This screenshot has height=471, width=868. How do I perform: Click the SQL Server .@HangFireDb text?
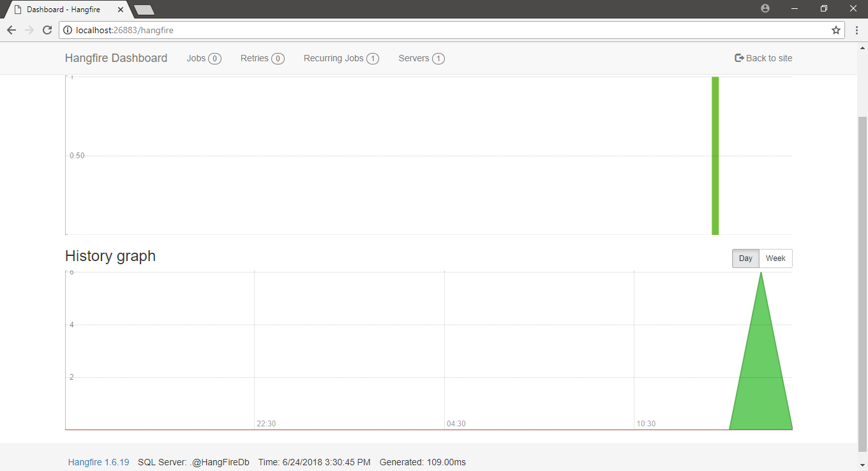point(193,462)
